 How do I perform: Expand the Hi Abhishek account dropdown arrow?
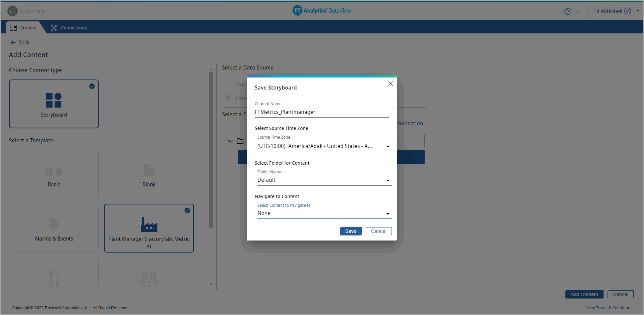[x=638, y=11]
